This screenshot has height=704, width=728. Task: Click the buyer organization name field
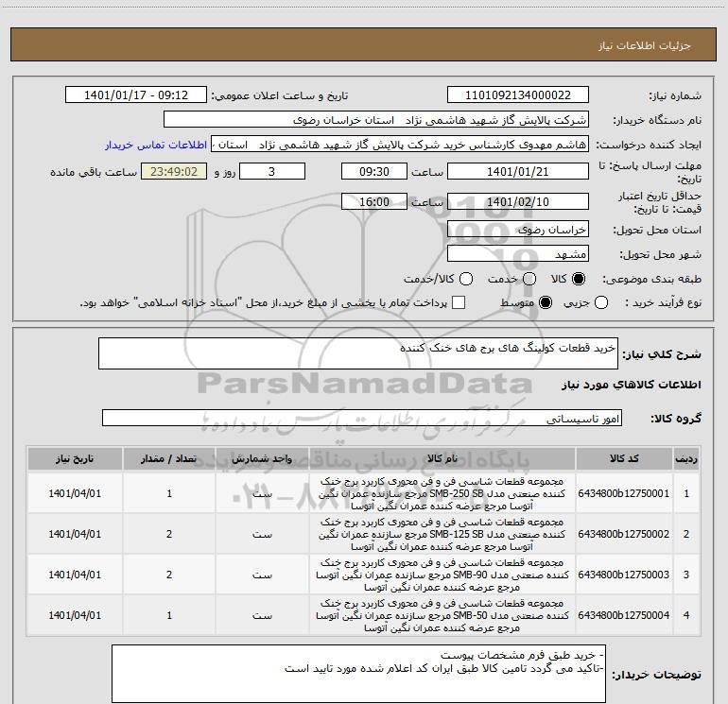click(376, 120)
